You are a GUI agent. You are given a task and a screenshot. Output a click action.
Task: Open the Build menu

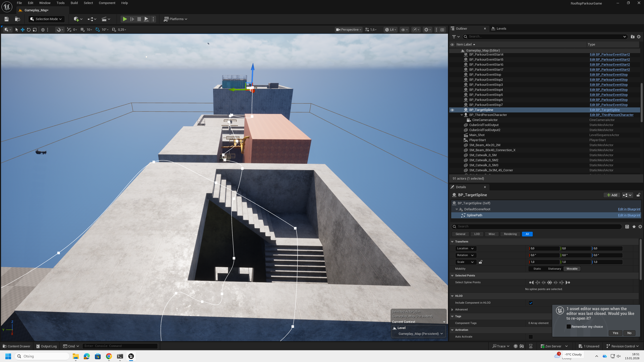(x=74, y=3)
